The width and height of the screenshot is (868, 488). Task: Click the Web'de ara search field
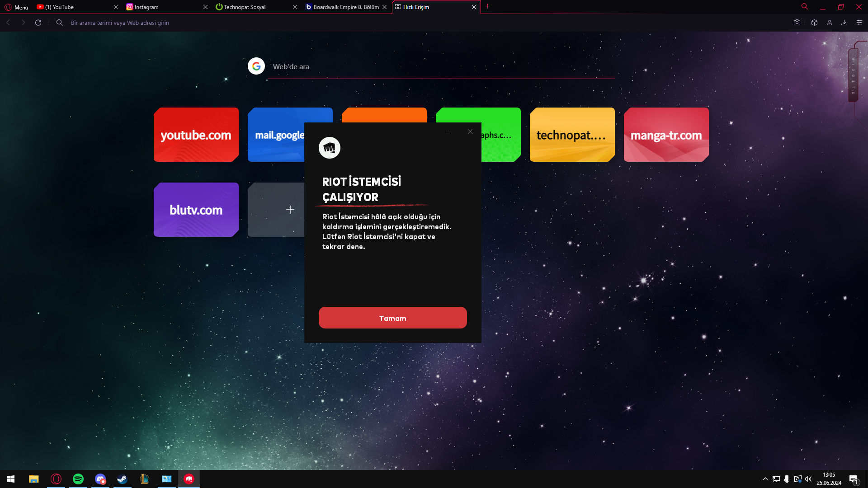[x=441, y=67]
